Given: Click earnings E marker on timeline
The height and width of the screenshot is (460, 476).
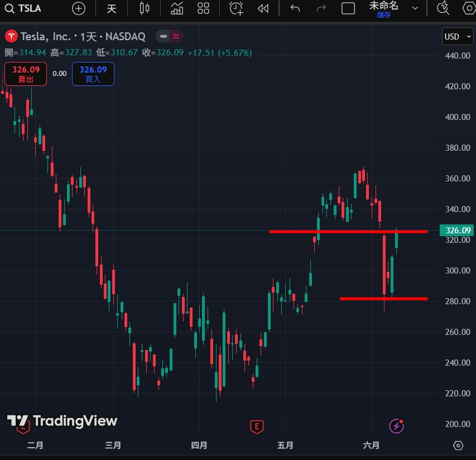Looking at the screenshot, I should [257, 427].
